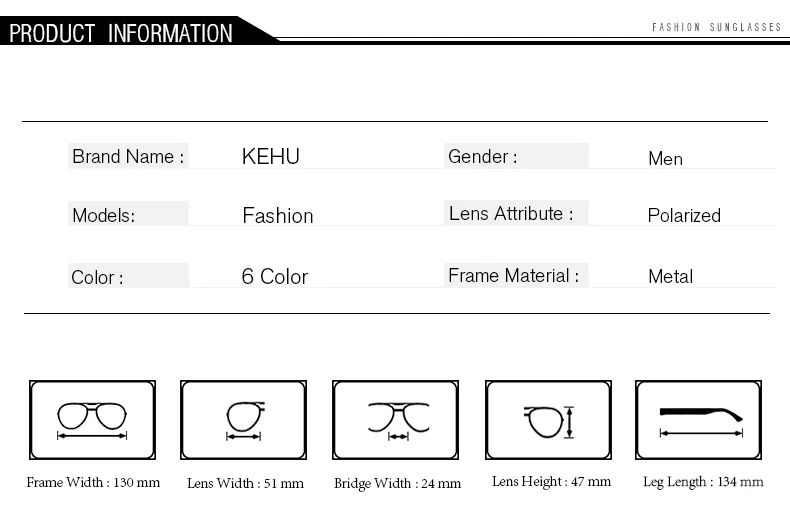
Task: Click the Leg Length temple arm icon
Action: (698, 420)
